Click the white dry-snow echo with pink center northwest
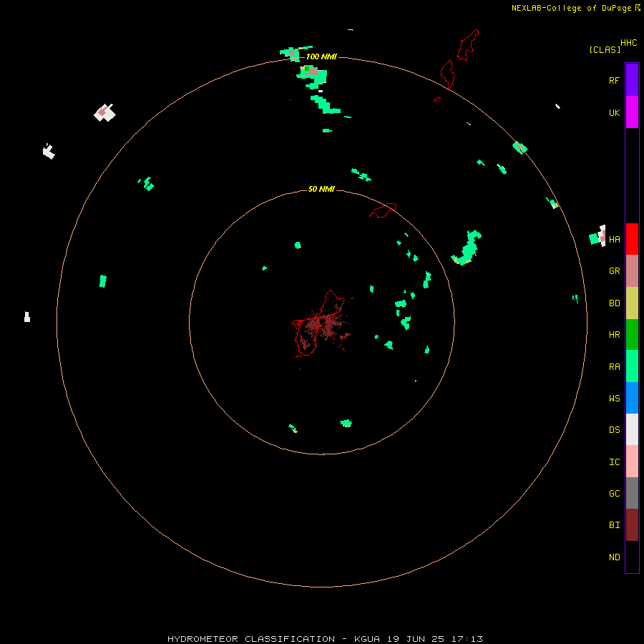The height and width of the screenshot is (644, 644). click(x=104, y=112)
